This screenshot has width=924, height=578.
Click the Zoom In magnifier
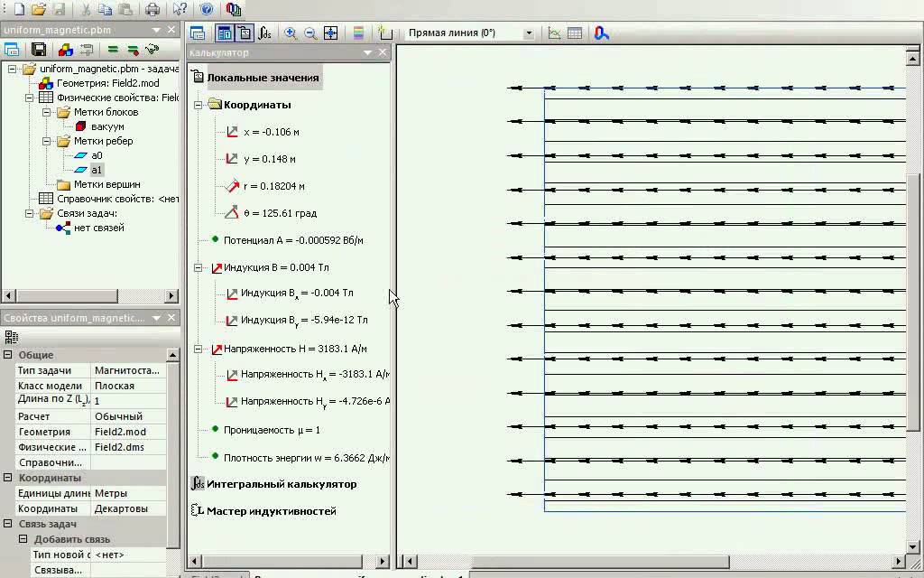click(x=291, y=33)
